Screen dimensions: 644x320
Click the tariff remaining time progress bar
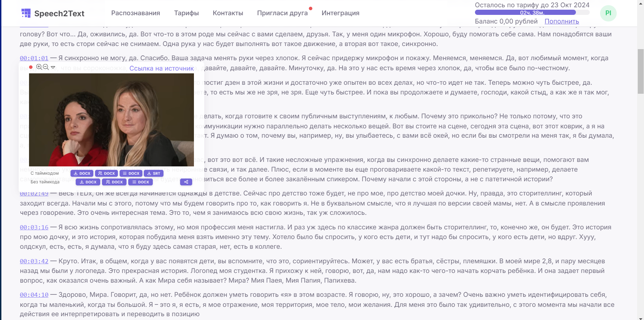coord(532,12)
